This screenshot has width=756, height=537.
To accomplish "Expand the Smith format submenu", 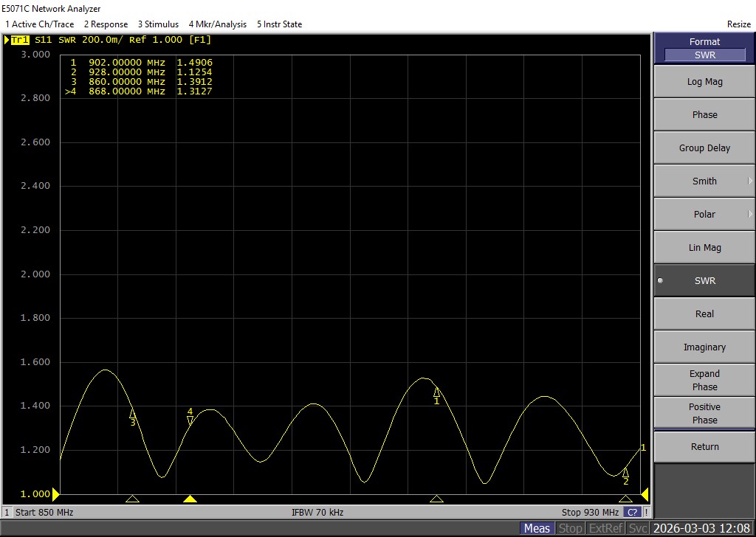I will click(704, 181).
